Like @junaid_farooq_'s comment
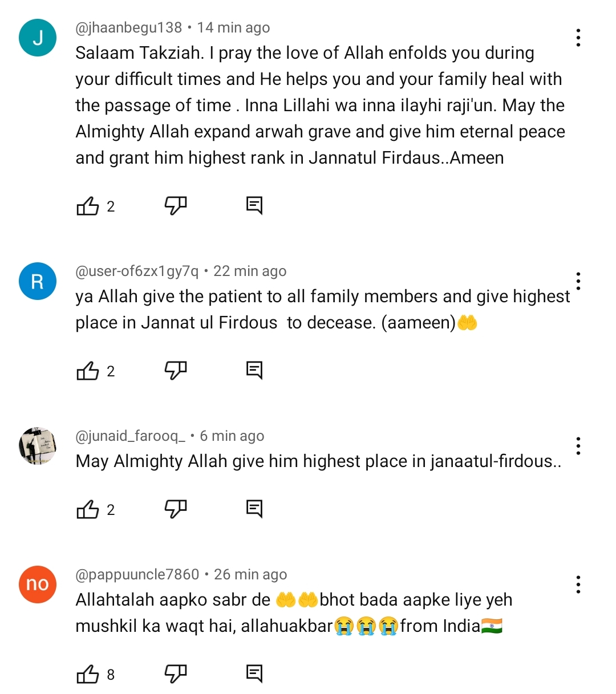This screenshot has height=694, width=616. [88, 509]
